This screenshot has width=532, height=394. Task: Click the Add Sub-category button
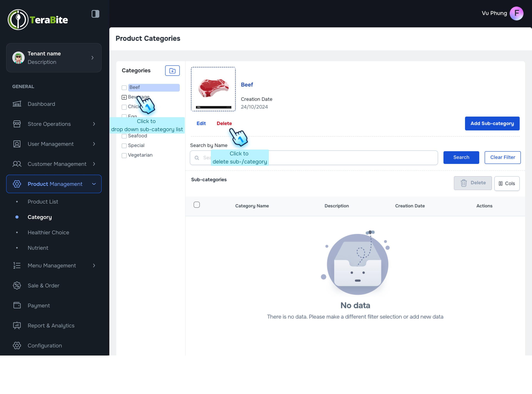492,124
